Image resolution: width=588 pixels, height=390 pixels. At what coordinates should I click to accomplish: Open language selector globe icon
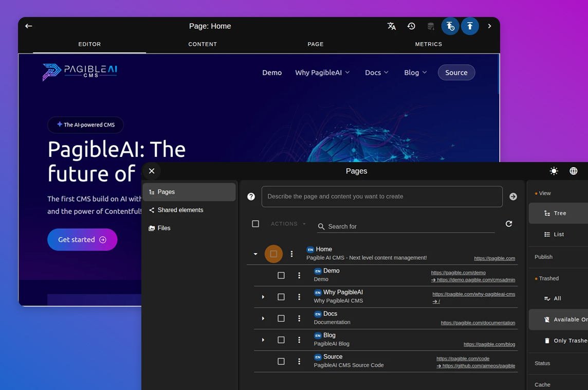coord(574,171)
